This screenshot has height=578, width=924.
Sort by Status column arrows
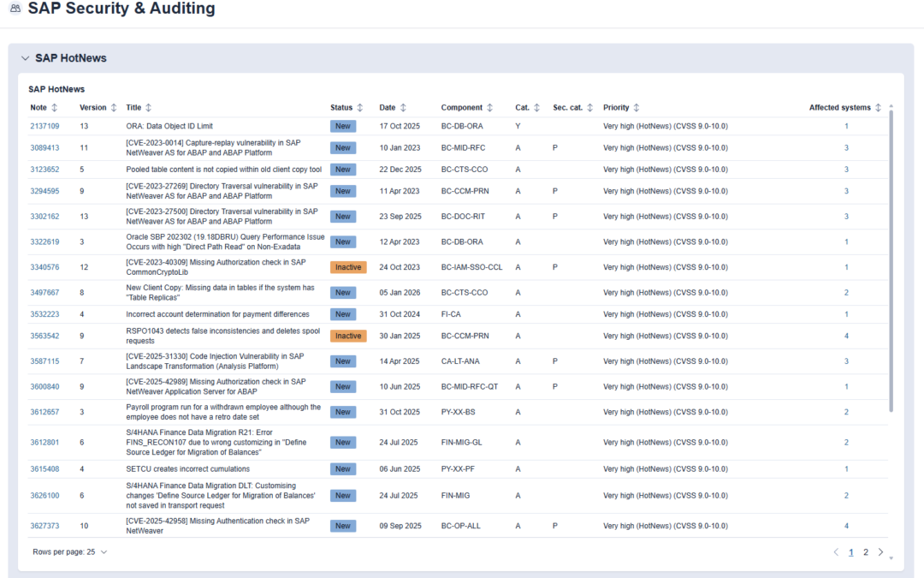point(360,107)
